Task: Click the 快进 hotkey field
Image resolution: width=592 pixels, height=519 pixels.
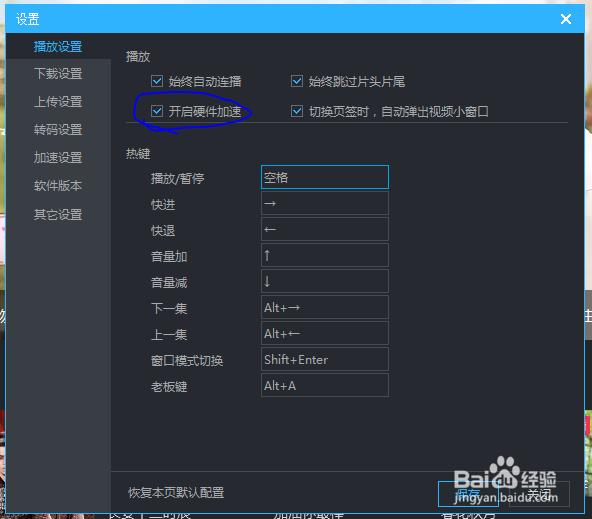Action: pyautogui.click(x=325, y=203)
